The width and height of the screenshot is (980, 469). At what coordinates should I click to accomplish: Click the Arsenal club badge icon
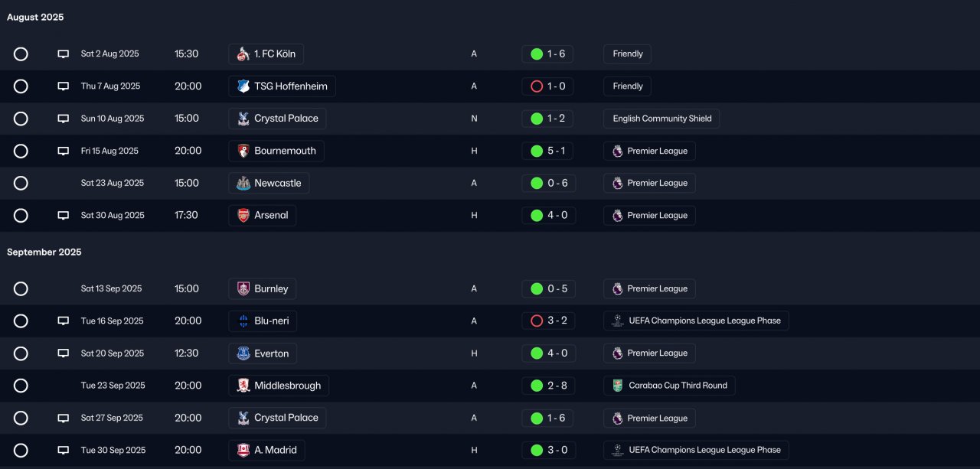243,216
